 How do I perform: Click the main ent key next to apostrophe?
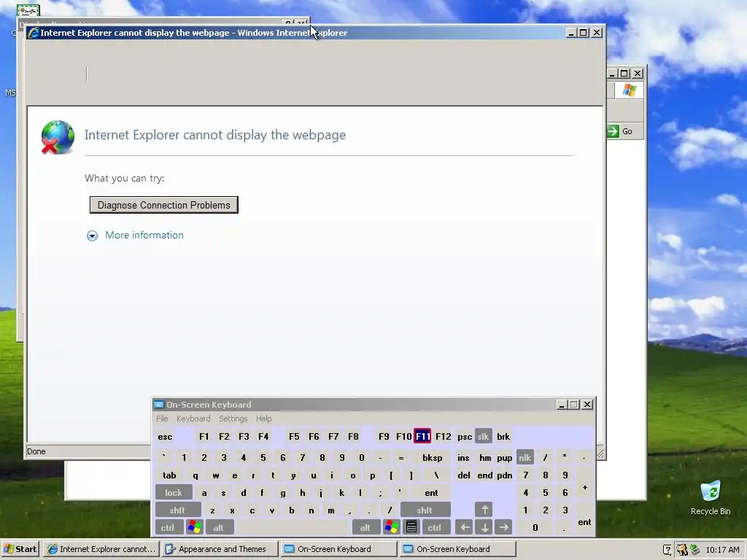(431, 493)
